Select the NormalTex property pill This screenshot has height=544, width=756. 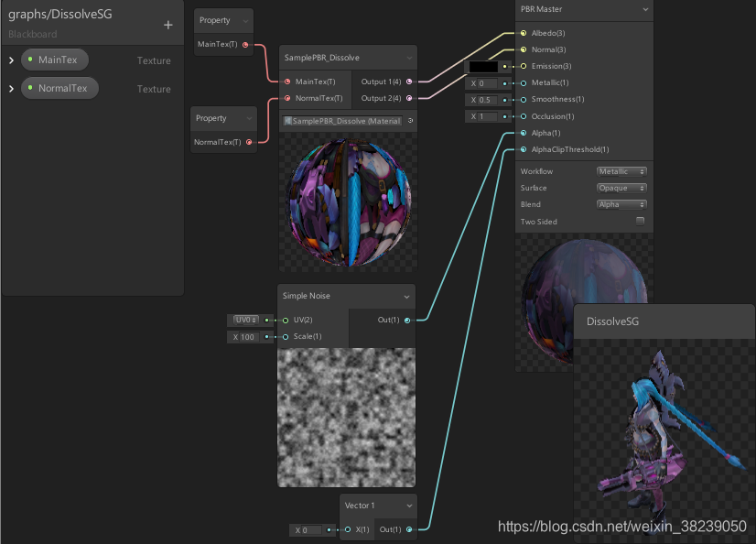click(59, 88)
